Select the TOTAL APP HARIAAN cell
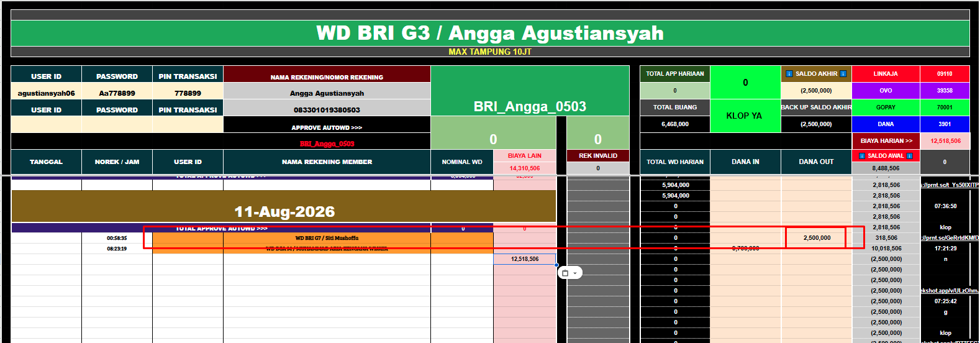The image size is (980, 343). (x=675, y=74)
